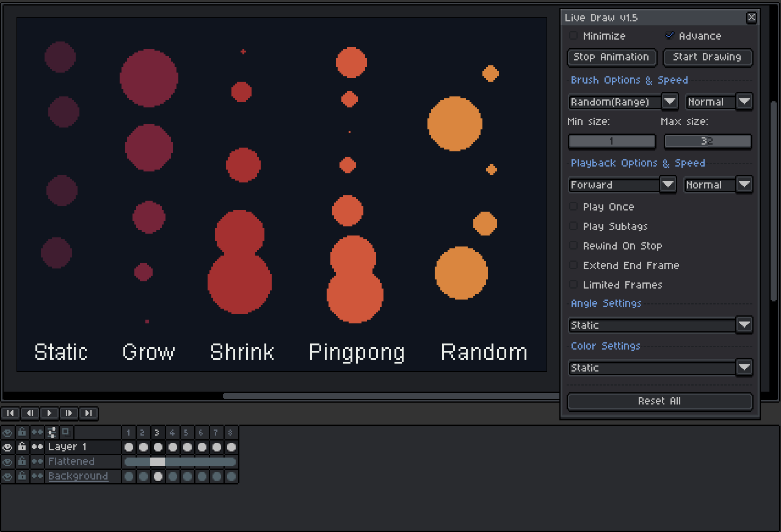Open the brush speed Normal dropdown
Screen dimensions: 781x532
pyautogui.click(x=719, y=102)
